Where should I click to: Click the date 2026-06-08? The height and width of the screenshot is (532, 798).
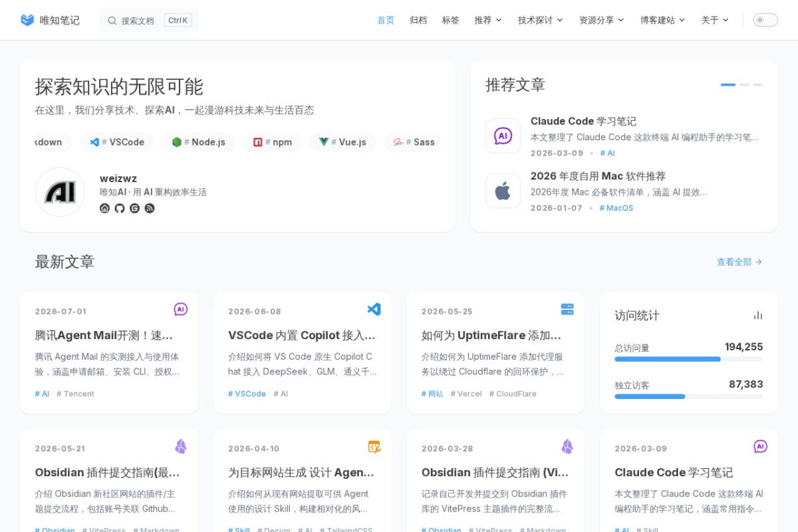click(x=255, y=311)
